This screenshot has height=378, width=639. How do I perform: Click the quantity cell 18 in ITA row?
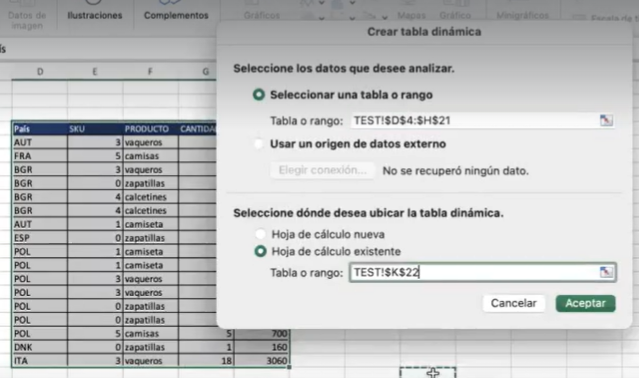(206, 361)
